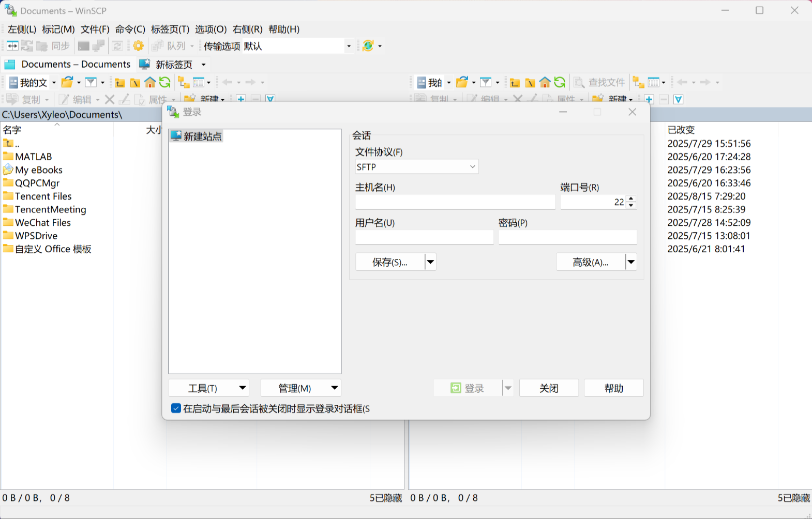Open the 管理(M) dropdown button
The image size is (812, 519).
[301, 388]
